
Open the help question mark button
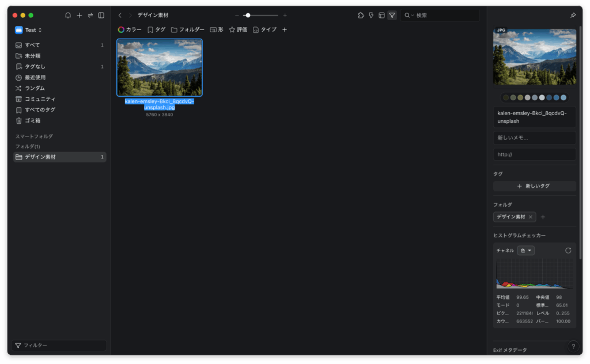(573, 346)
